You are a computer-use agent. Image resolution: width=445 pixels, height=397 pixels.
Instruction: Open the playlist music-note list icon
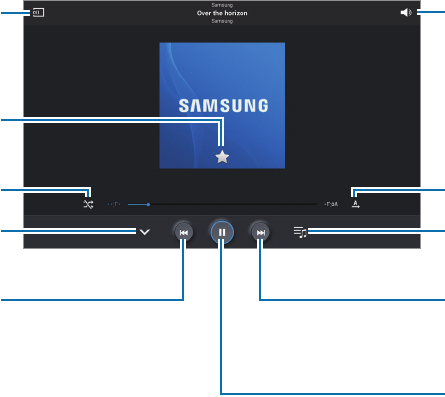[300, 232]
